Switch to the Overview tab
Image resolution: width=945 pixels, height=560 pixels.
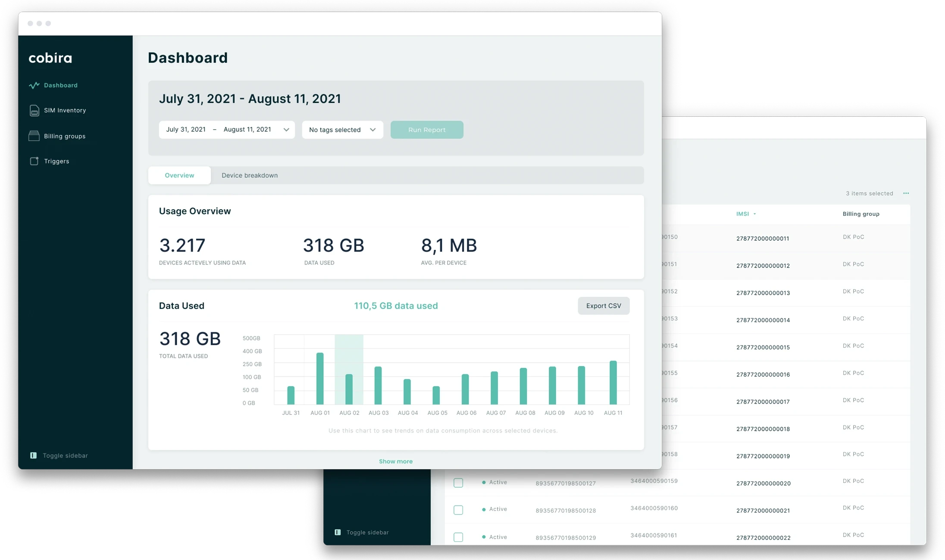click(179, 175)
